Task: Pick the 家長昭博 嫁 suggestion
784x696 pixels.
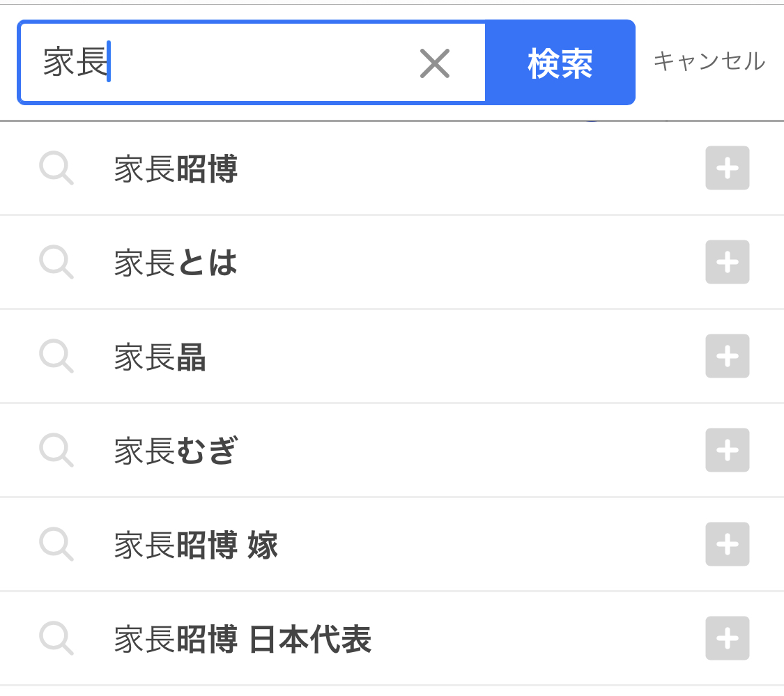Action: tap(196, 545)
